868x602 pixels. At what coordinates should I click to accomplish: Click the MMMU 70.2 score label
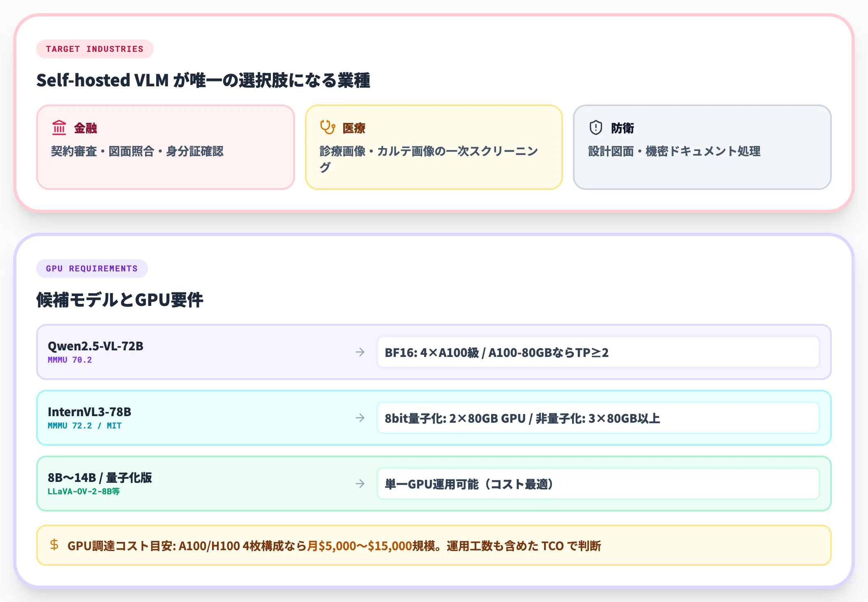[x=70, y=360]
